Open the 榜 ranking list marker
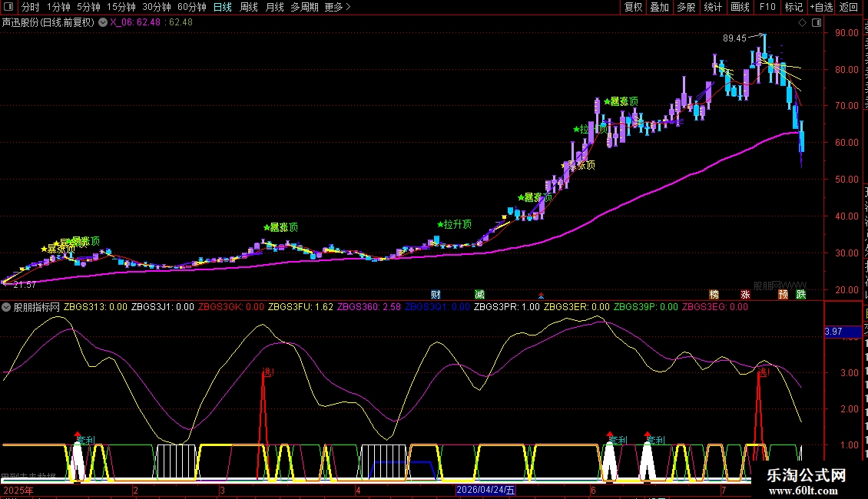The image size is (868, 499). (714, 294)
